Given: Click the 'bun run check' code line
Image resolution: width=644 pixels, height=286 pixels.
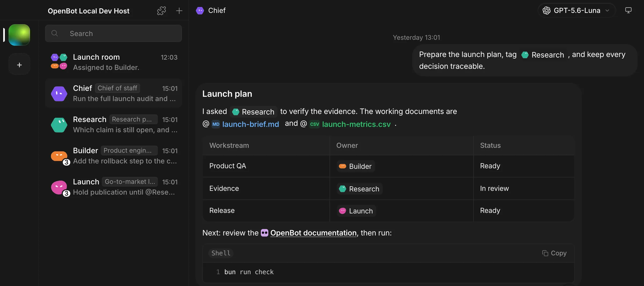Looking at the screenshot, I should (x=249, y=272).
